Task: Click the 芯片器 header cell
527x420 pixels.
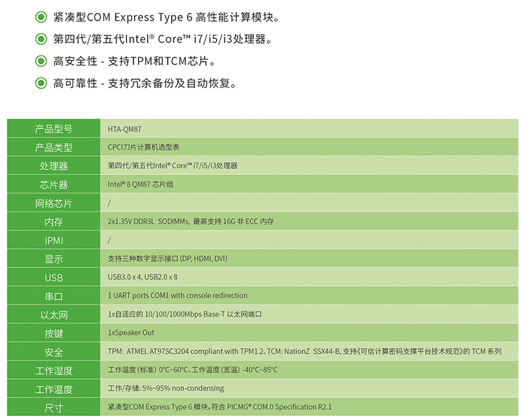Action: click(x=54, y=184)
